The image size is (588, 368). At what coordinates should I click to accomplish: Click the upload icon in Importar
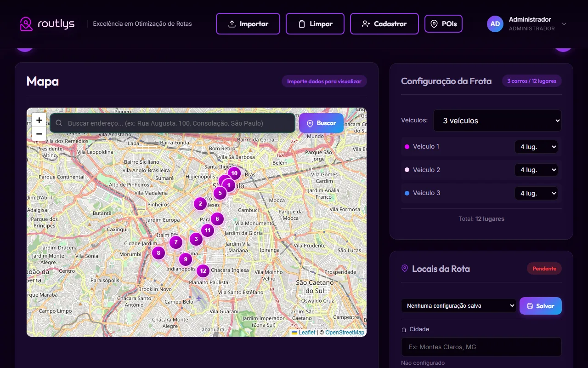(232, 24)
